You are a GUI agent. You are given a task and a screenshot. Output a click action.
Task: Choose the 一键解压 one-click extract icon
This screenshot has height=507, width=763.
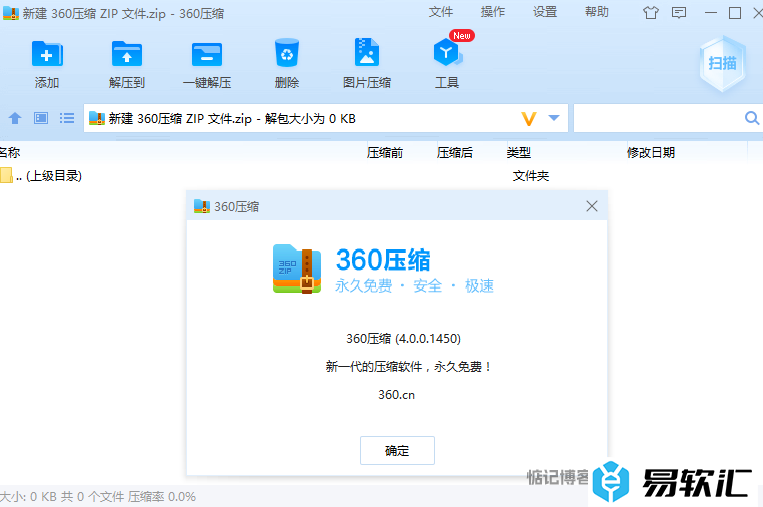coord(207,54)
